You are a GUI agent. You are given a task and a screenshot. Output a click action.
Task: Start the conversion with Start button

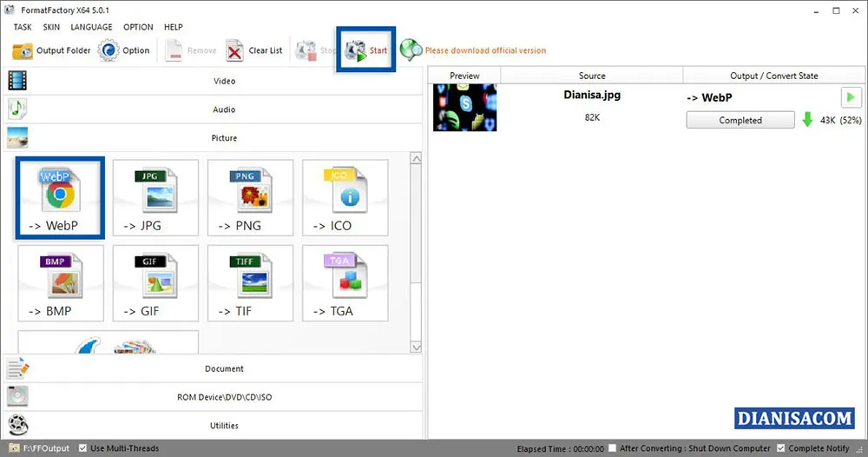[x=366, y=50]
